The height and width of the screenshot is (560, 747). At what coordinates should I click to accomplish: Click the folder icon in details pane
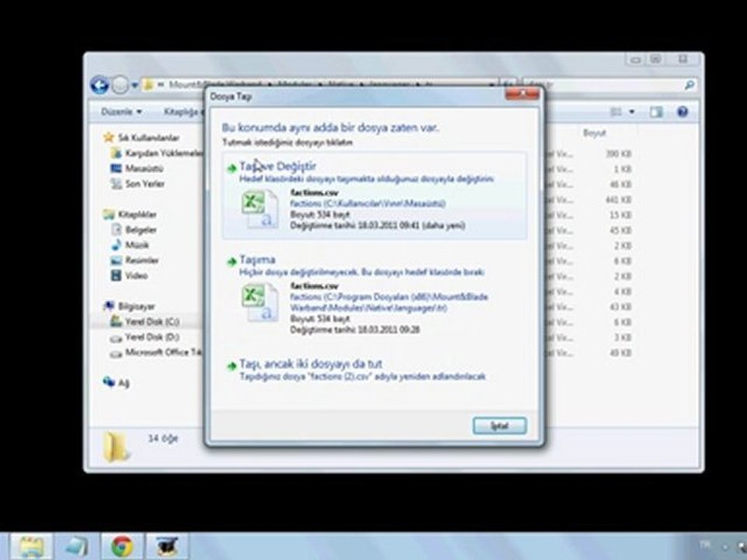116,446
